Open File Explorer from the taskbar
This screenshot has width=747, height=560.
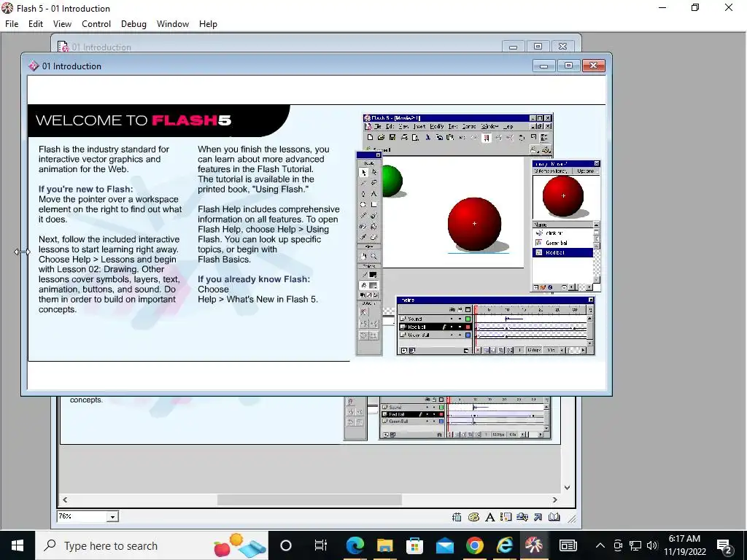click(385, 545)
